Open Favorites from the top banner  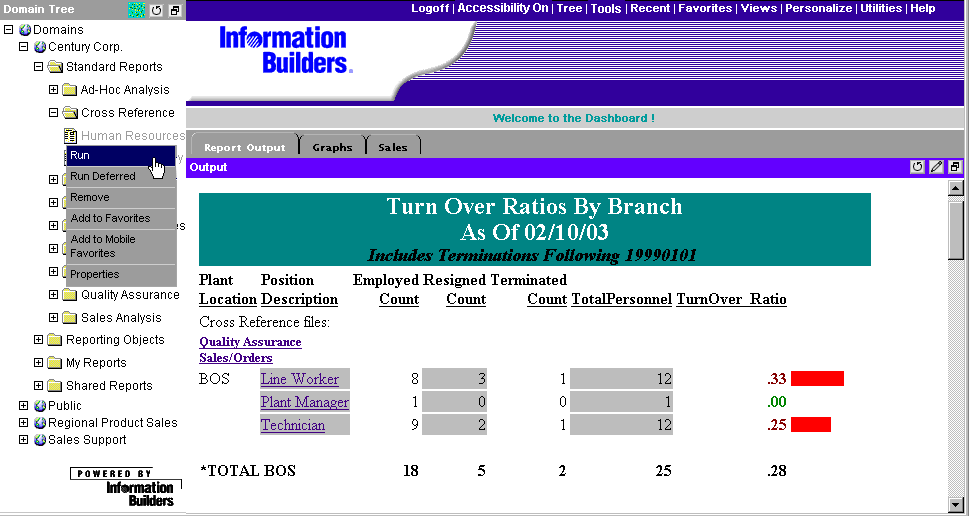[705, 9]
